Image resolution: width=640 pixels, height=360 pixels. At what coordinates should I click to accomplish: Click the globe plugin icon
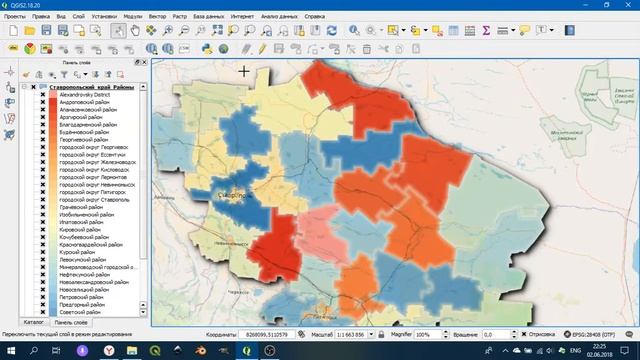click(x=223, y=49)
